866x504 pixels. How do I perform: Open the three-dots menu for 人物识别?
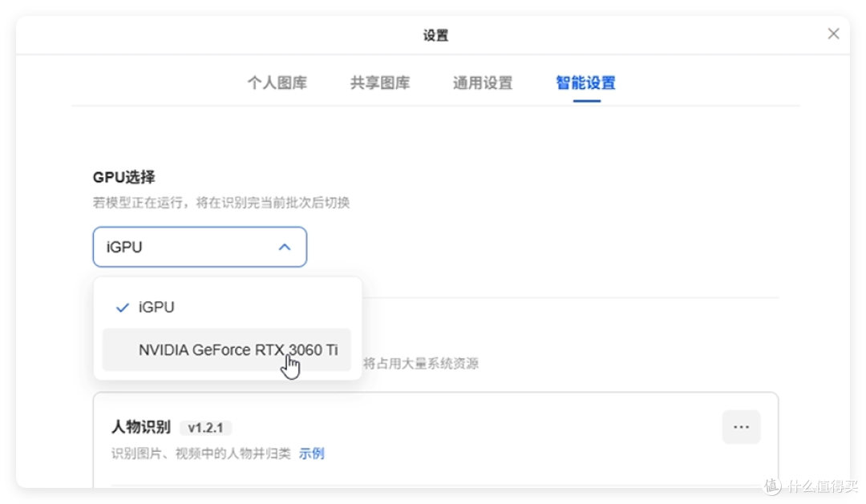pyautogui.click(x=741, y=427)
